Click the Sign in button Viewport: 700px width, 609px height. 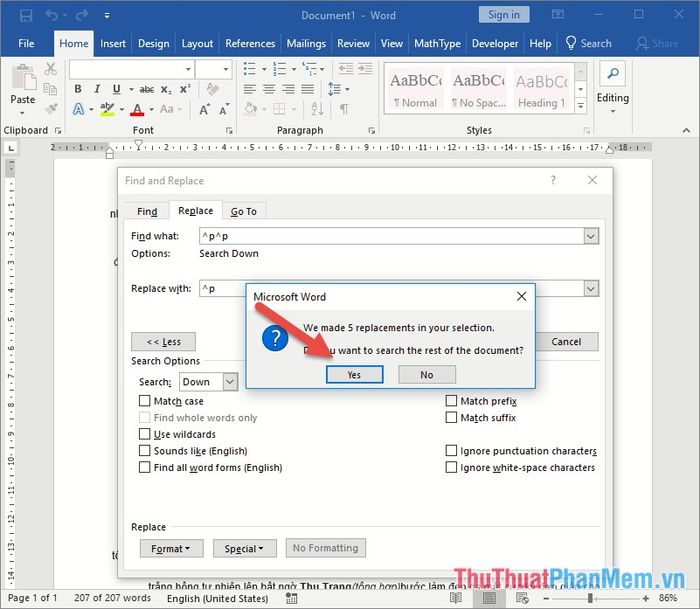504,15
